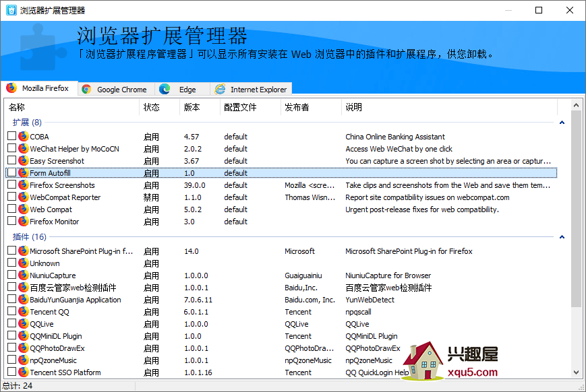Viewport: 586px width, 392px height.
Task: Click the scrollbar up arrow
Action: pyautogui.click(x=576, y=105)
